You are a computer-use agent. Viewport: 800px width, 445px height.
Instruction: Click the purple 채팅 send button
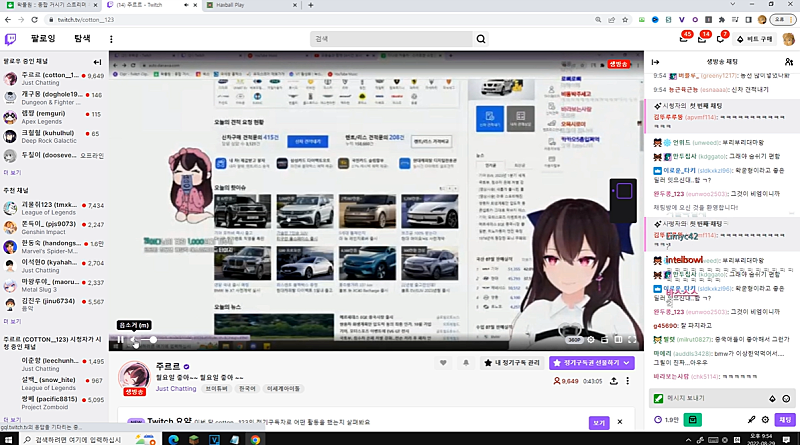tap(783, 419)
